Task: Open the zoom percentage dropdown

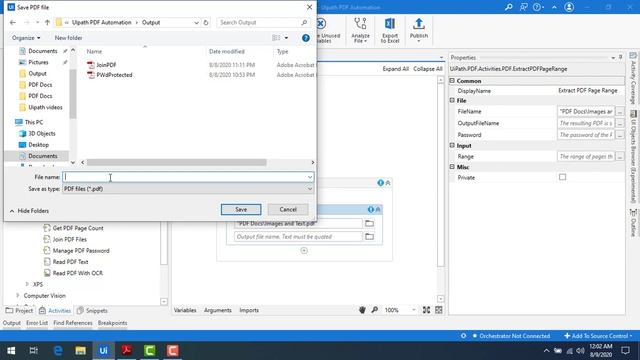Action: (413, 310)
